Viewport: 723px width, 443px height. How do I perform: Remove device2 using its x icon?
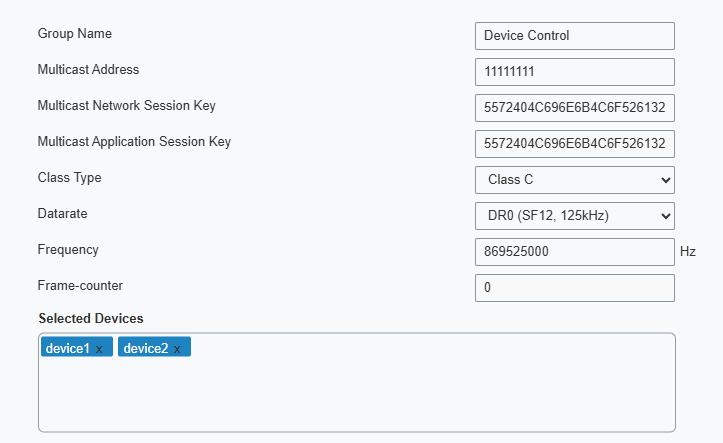[177, 349]
